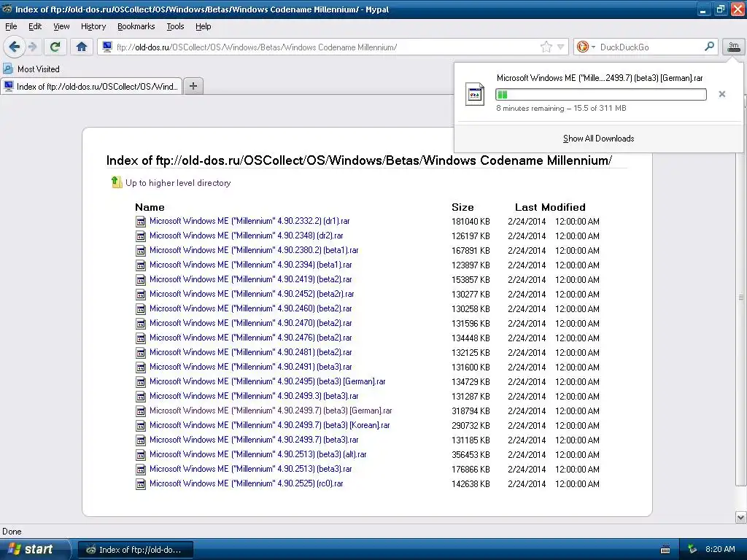The height and width of the screenshot is (560, 747).
Task: Open the 4.90.2394 (beta1).rar link
Action: (x=251, y=265)
